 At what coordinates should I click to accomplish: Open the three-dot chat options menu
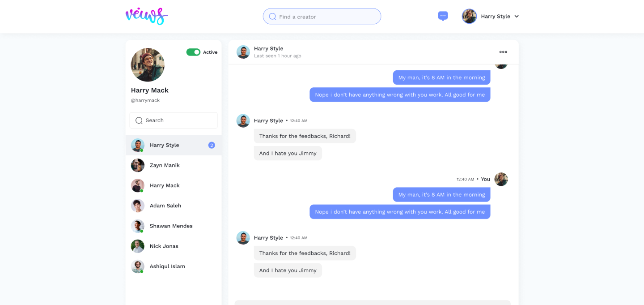503,52
